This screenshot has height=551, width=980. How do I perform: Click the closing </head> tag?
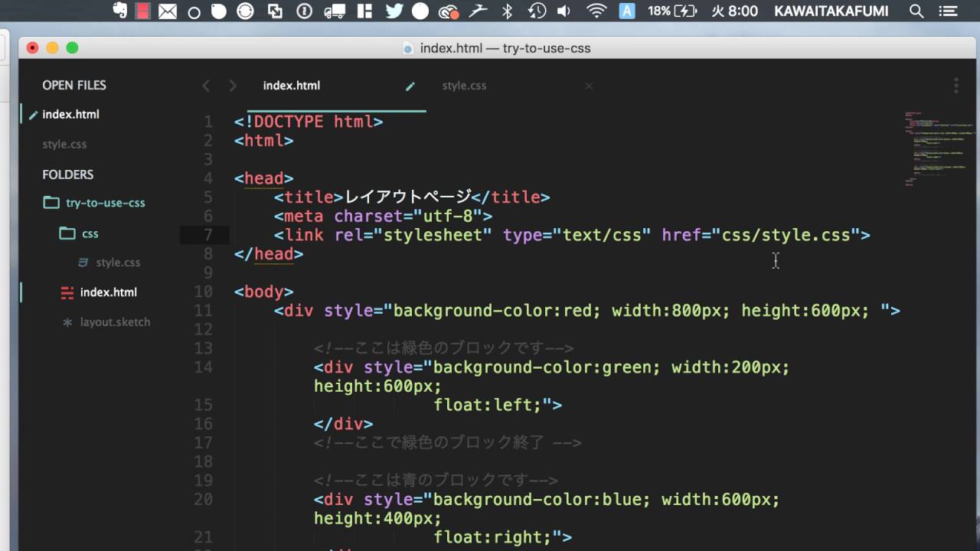point(269,254)
